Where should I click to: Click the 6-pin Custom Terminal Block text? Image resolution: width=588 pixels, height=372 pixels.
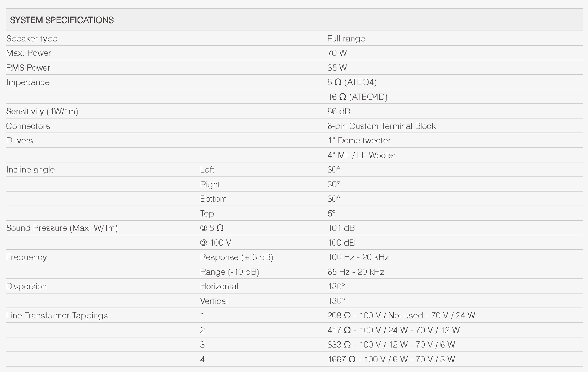(381, 126)
